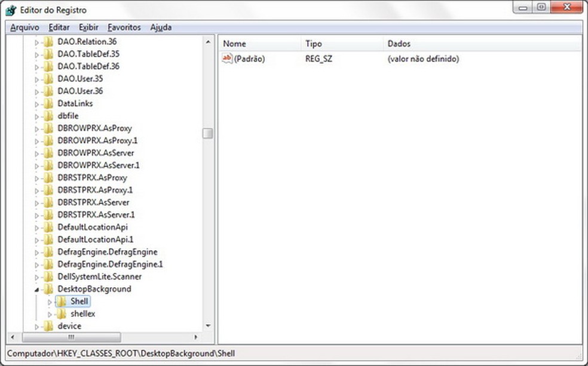The width and height of the screenshot is (588, 366).
Task: Select the DefragEngine.DefragEngine tree label
Action: click(107, 252)
